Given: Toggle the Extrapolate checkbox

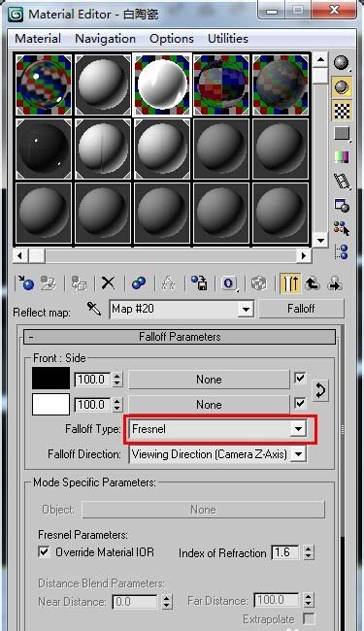Looking at the screenshot, I should (309, 618).
